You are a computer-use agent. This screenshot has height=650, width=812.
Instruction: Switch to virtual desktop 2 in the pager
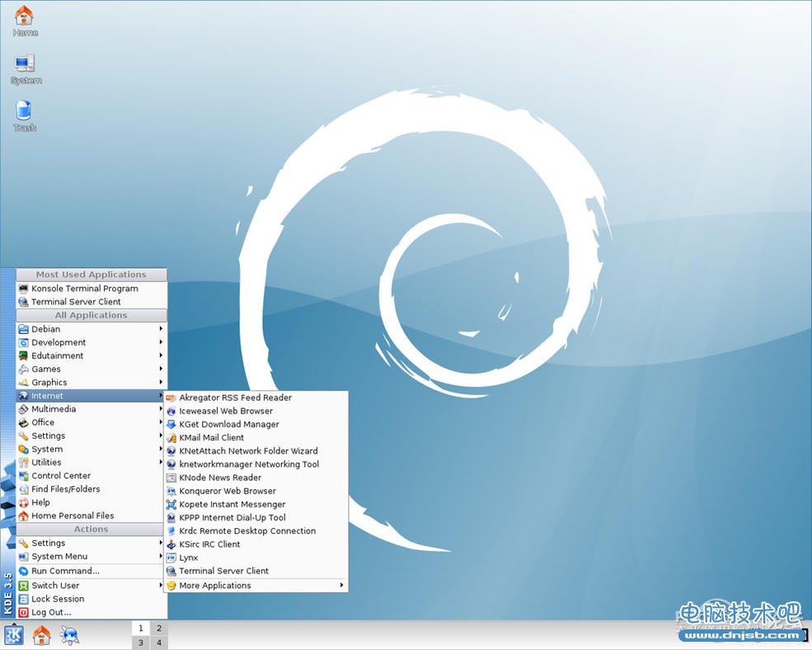[x=159, y=629]
